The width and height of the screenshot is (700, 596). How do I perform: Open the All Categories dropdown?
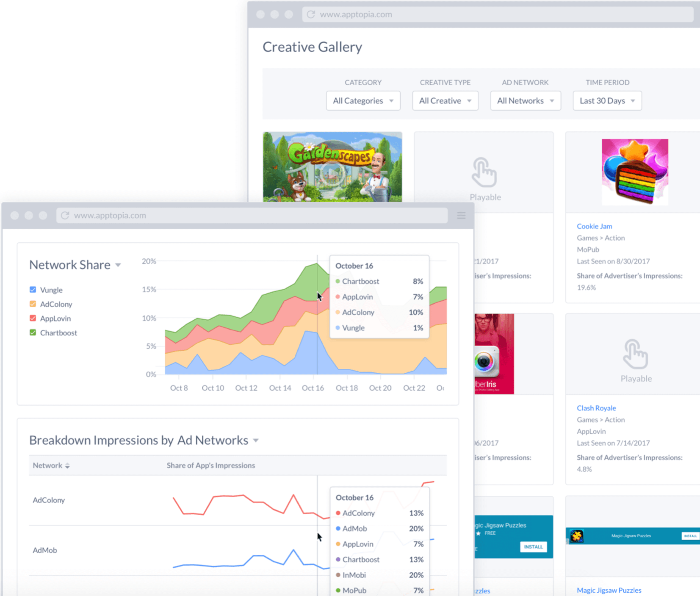(363, 101)
